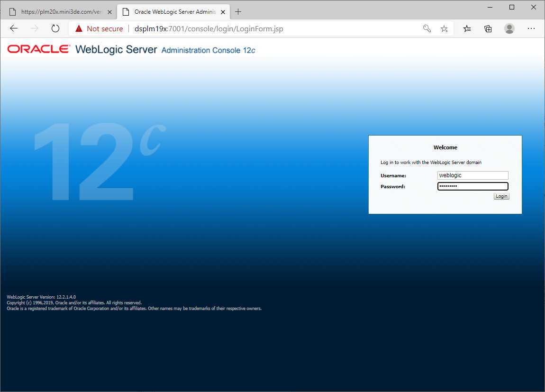Screen dimensions: 545x392
Task: Click the Password input field
Action: (x=472, y=186)
